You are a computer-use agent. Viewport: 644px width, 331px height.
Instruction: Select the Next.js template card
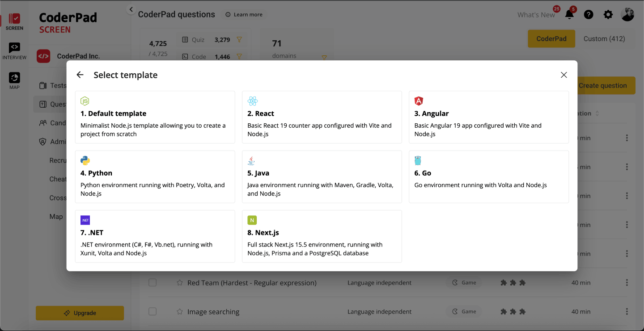click(322, 236)
